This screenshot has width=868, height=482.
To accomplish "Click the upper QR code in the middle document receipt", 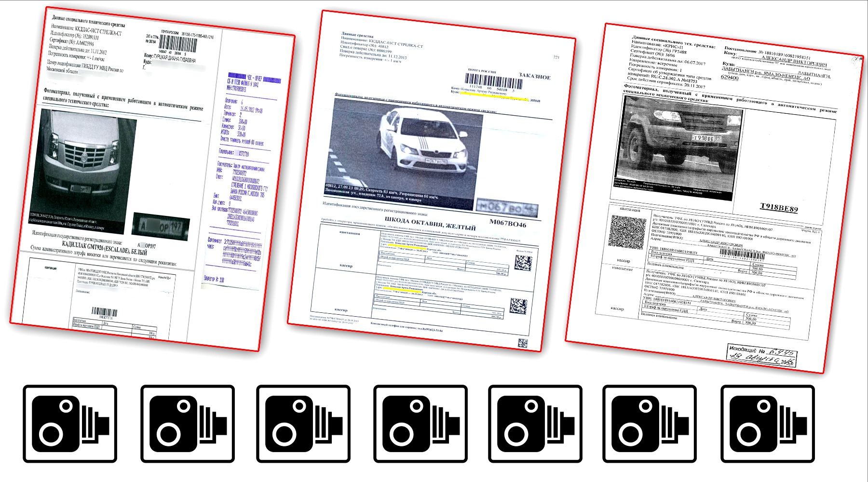I will (x=523, y=263).
